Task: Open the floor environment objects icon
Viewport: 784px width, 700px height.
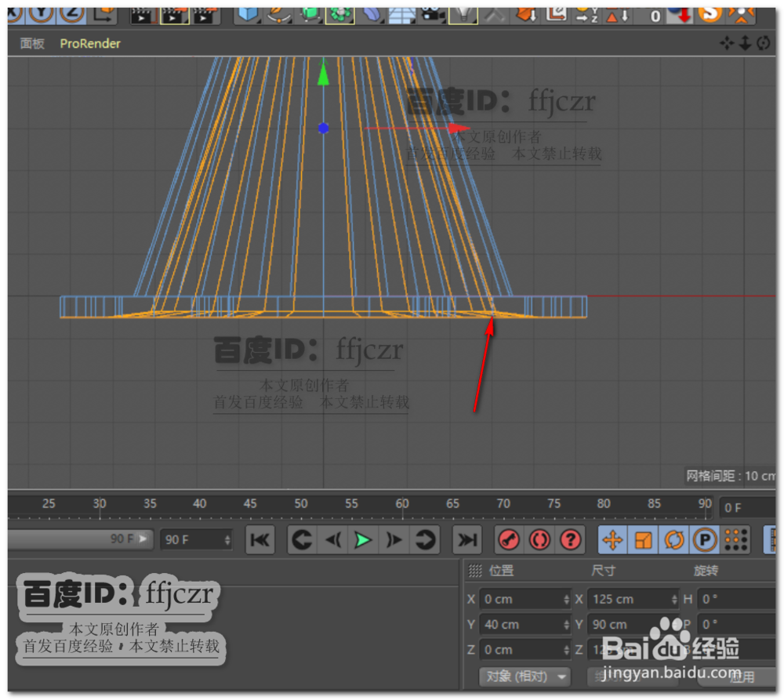Action: pos(401,15)
